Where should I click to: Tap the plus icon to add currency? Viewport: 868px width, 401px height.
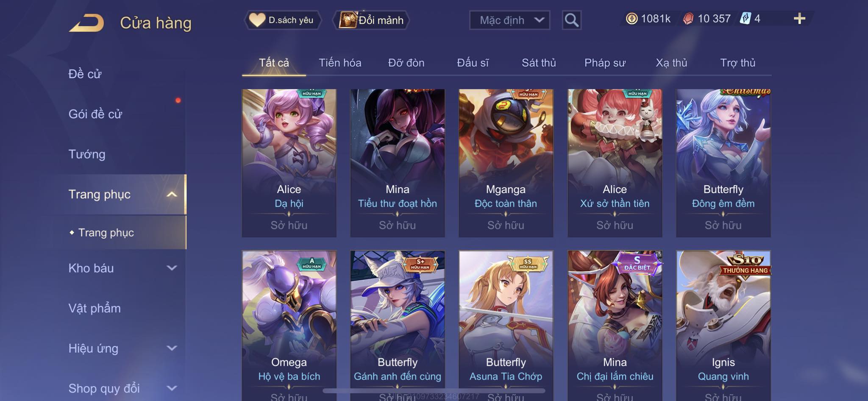pos(799,19)
